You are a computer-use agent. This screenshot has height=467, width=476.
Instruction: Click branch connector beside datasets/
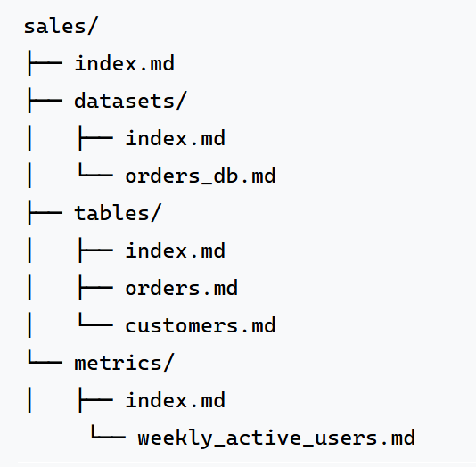coord(45,101)
